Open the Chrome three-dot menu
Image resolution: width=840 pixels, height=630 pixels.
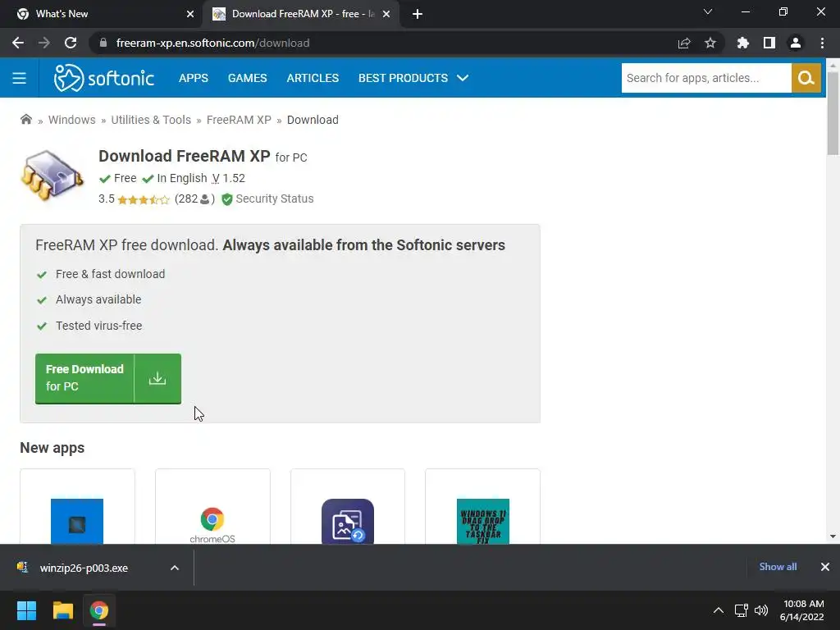[x=822, y=43]
